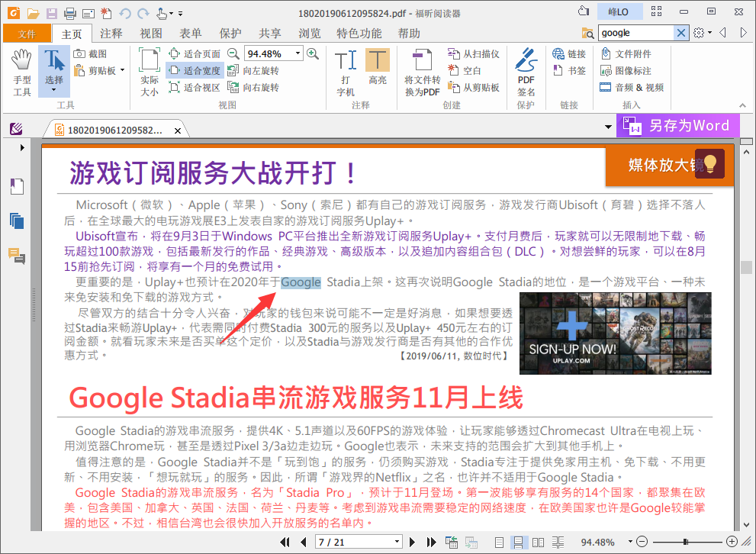Add a 书签 bookmark
The image size is (756, 554).
pos(569,71)
